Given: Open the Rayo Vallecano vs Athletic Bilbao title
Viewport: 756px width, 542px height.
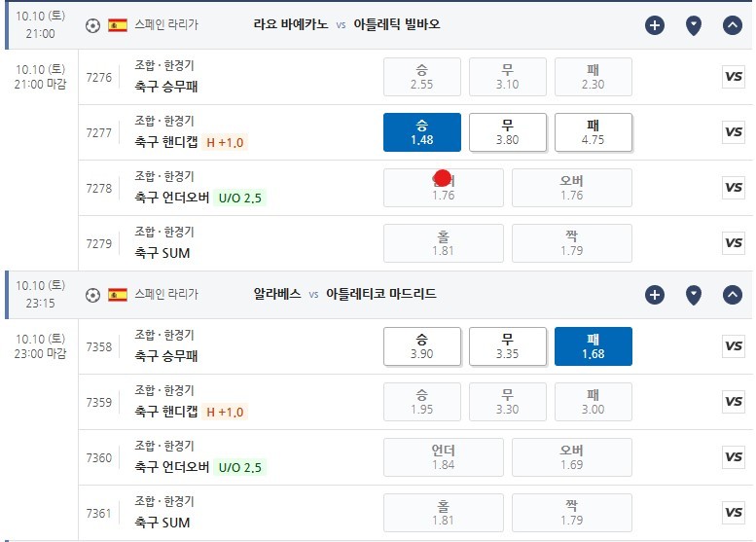Looking at the screenshot, I should (x=346, y=24).
